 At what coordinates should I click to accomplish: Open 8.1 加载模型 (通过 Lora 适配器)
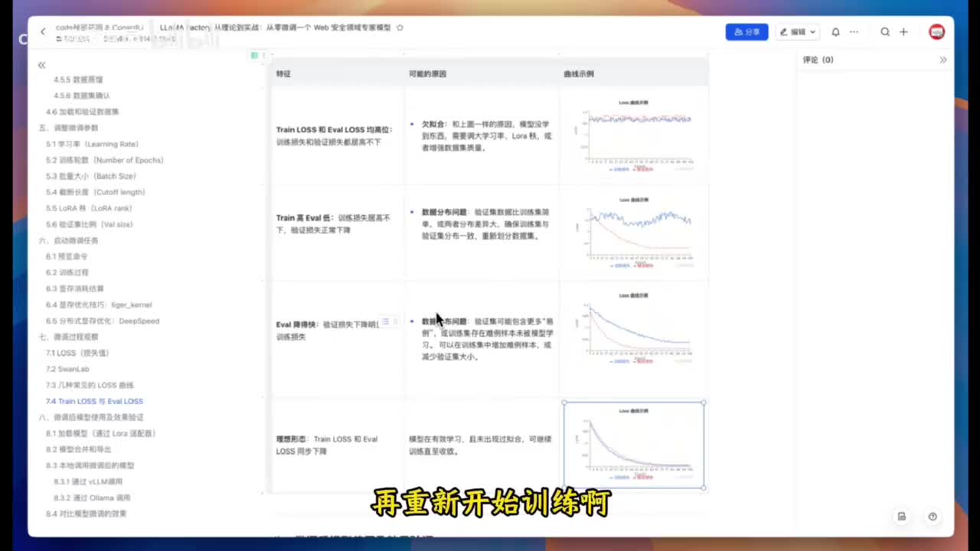point(100,433)
